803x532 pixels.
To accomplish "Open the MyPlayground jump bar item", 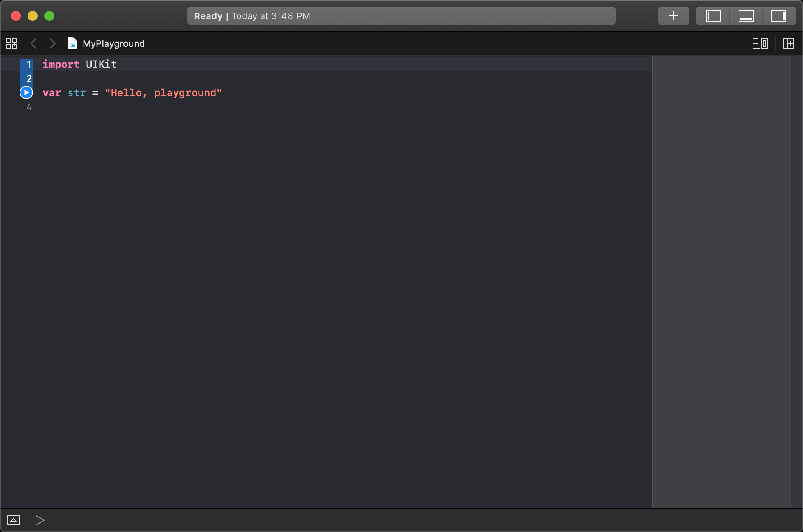I will [x=114, y=43].
